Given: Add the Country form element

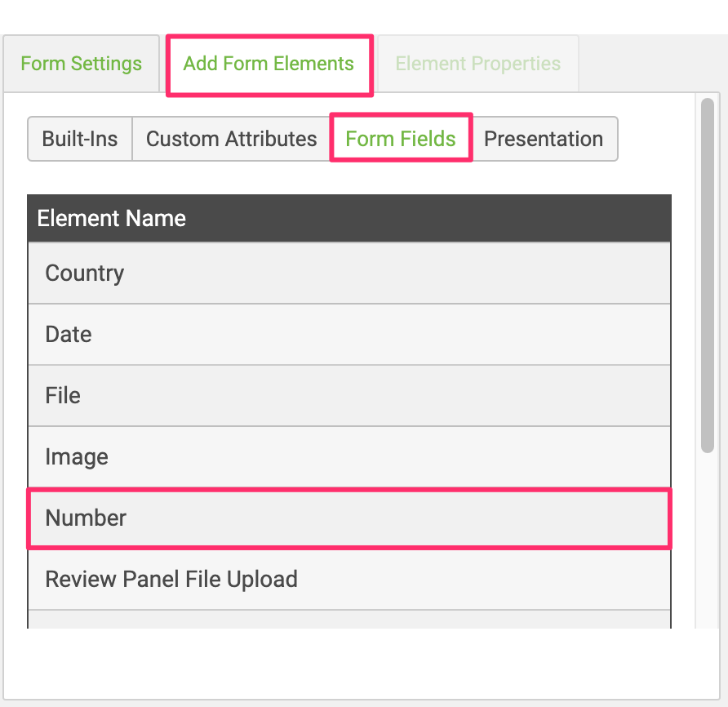Looking at the screenshot, I should pos(349,273).
